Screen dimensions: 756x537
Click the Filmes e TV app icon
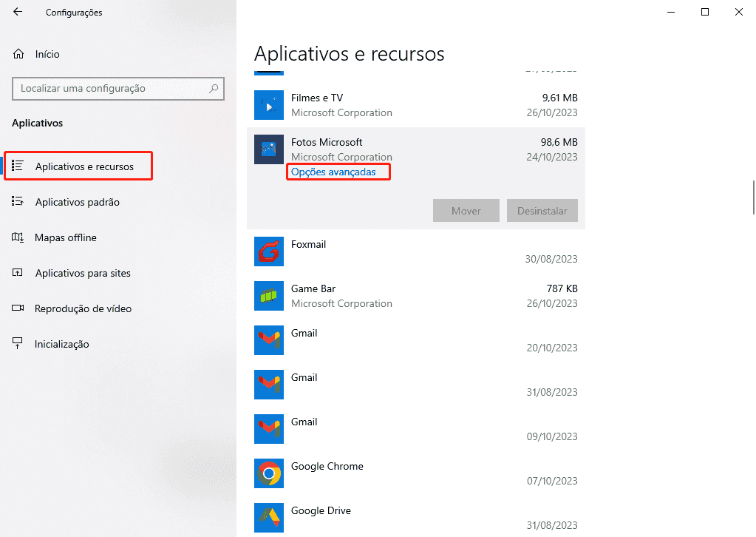pos(268,105)
